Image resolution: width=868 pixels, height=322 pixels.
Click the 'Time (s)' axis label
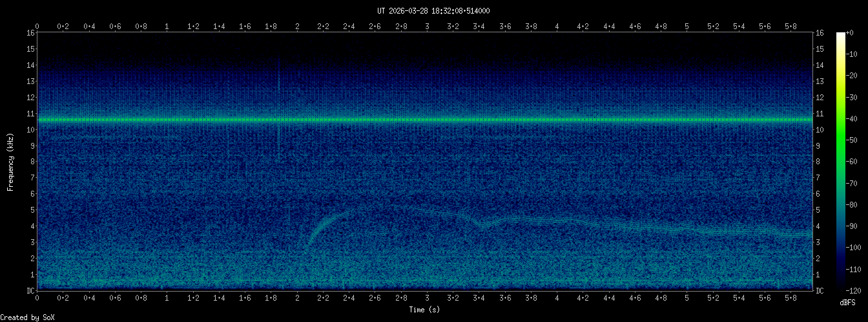426,310
